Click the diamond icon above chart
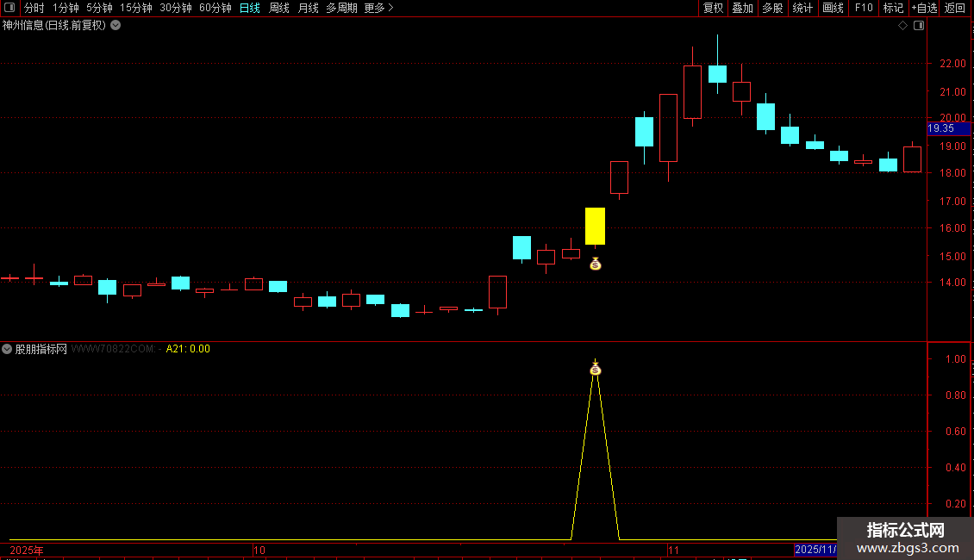The height and width of the screenshot is (560, 974). (x=902, y=26)
